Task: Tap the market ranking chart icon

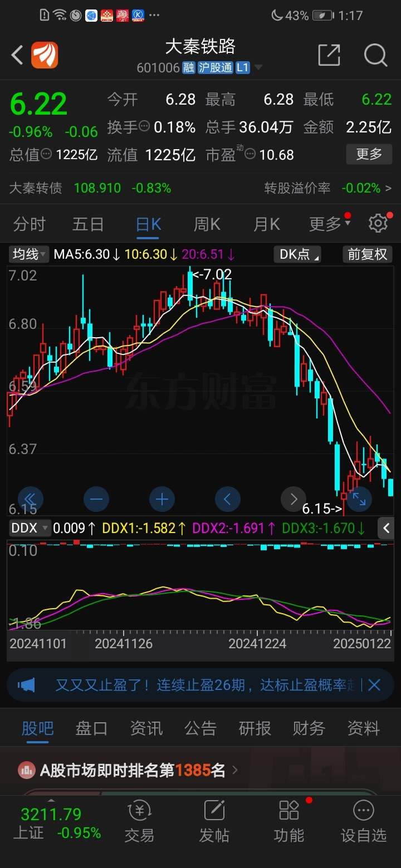Action: click(x=26, y=770)
